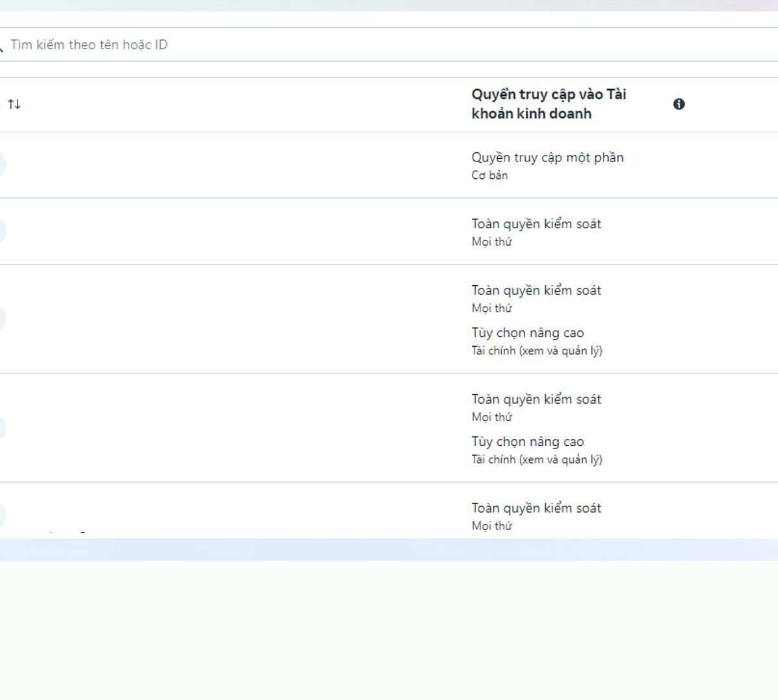The width and height of the screenshot is (778, 700).
Task: Click 'Mọi thứ' in the last visible row
Action: [491, 526]
